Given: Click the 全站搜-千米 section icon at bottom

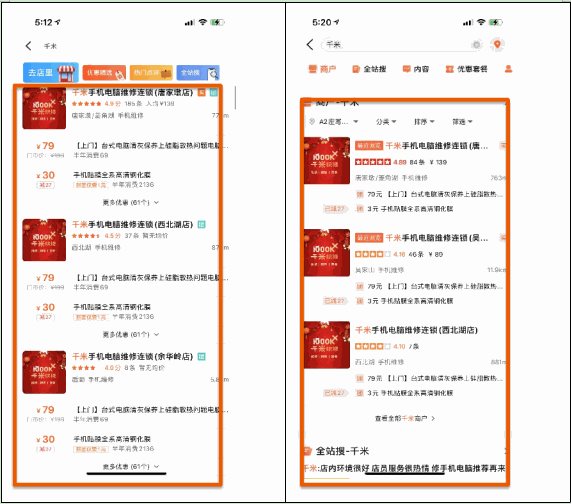Looking at the screenshot, I should point(307,451).
